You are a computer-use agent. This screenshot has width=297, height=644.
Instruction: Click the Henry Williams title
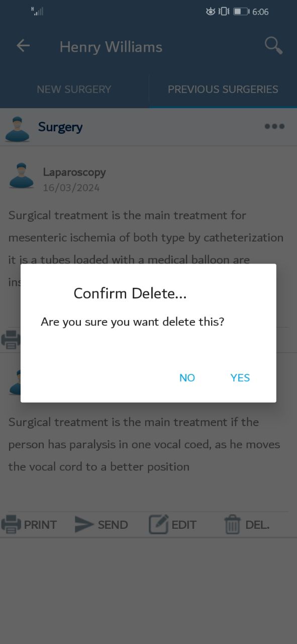click(x=111, y=47)
